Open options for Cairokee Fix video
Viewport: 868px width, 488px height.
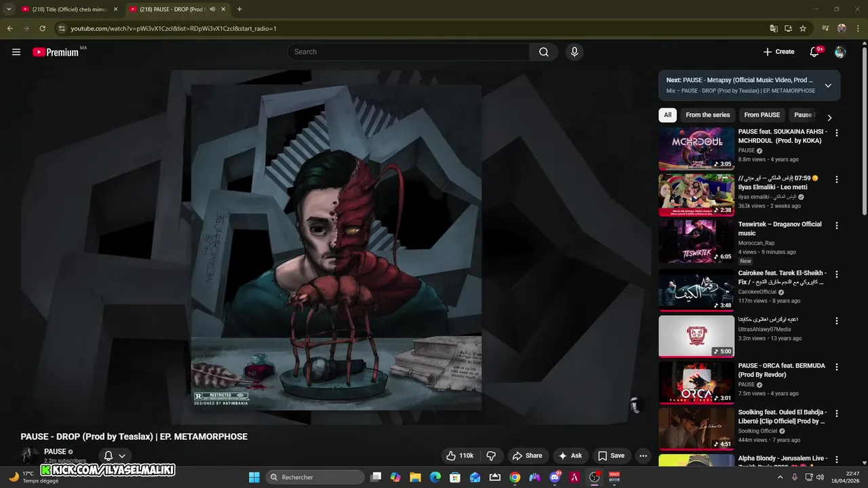(836, 274)
